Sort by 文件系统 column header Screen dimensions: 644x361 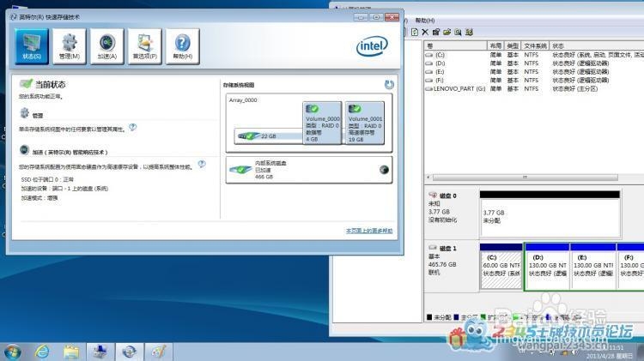pos(535,45)
